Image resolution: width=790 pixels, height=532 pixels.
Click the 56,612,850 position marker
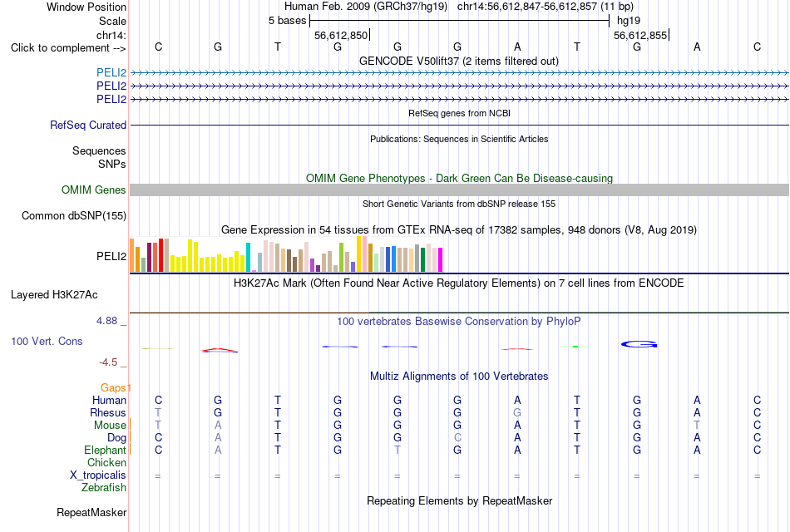click(341, 35)
